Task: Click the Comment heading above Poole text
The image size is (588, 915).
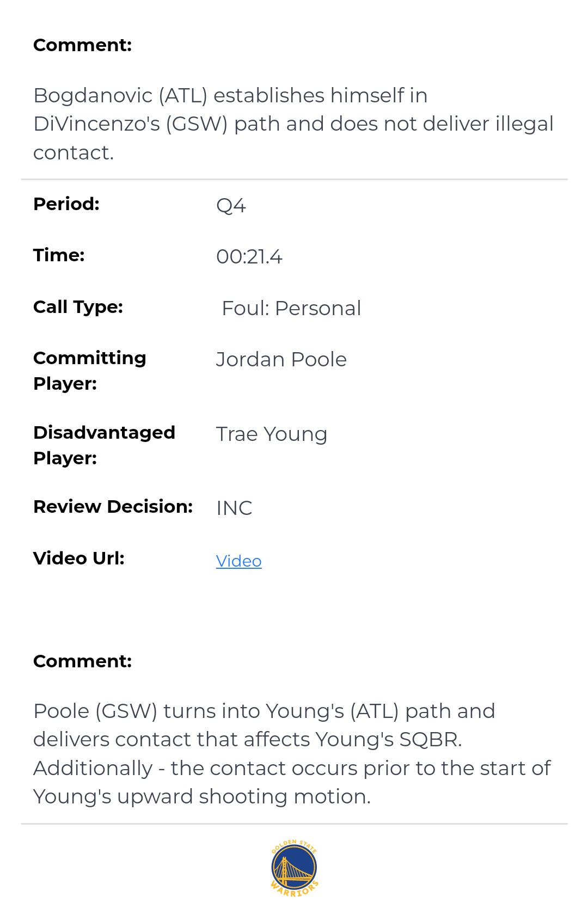Action: point(82,661)
